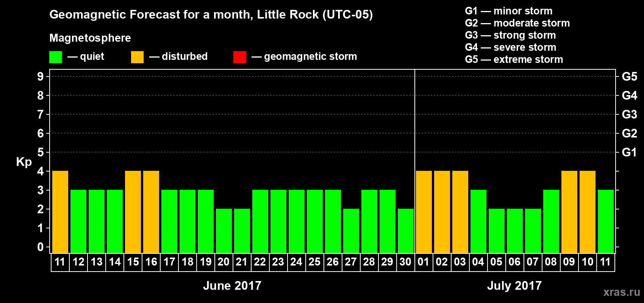Click the June date label 13
The image size is (644, 303).
pos(97,262)
